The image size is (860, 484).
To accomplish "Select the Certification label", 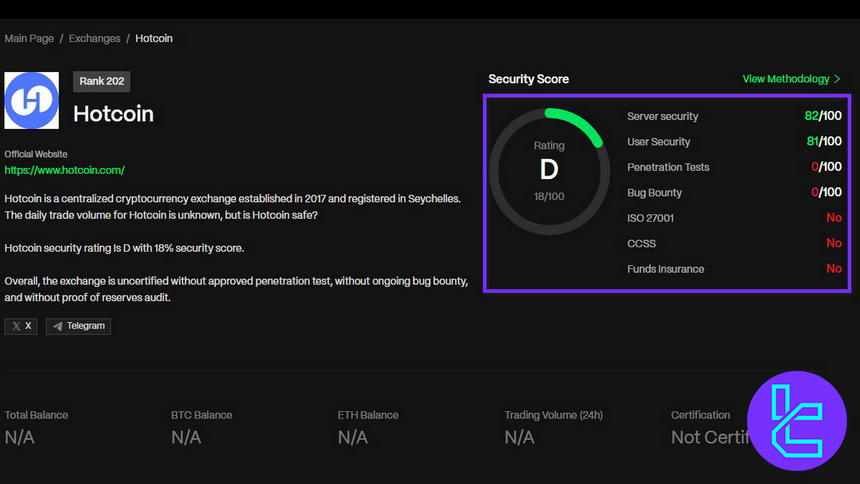I will [700, 415].
